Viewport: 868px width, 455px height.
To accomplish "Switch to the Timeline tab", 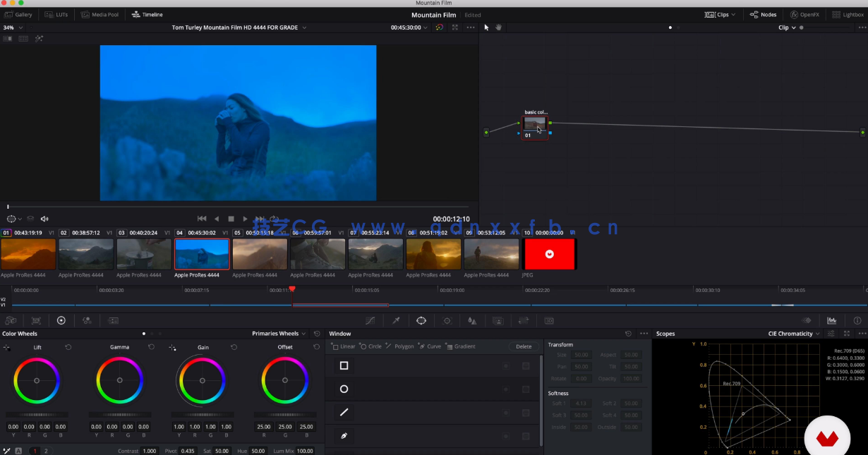I will pos(147,14).
